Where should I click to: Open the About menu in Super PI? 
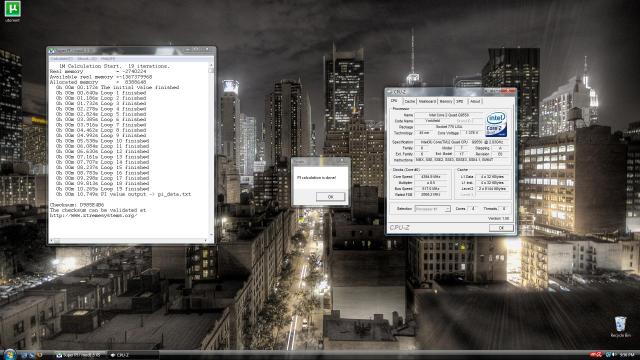tap(86, 59)
